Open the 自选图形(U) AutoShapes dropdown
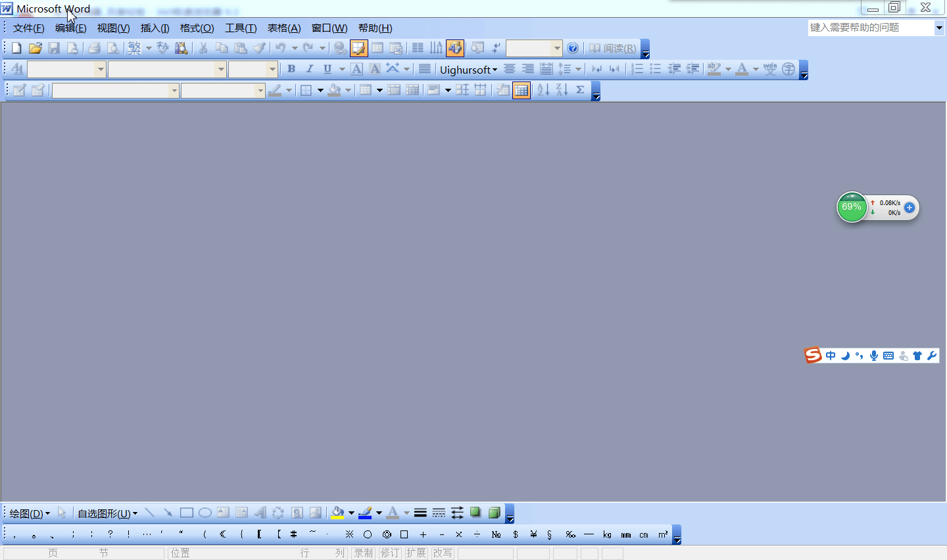The width and height of the screenshot is (947, 560). pyautogui.click(x=108, y=513)
